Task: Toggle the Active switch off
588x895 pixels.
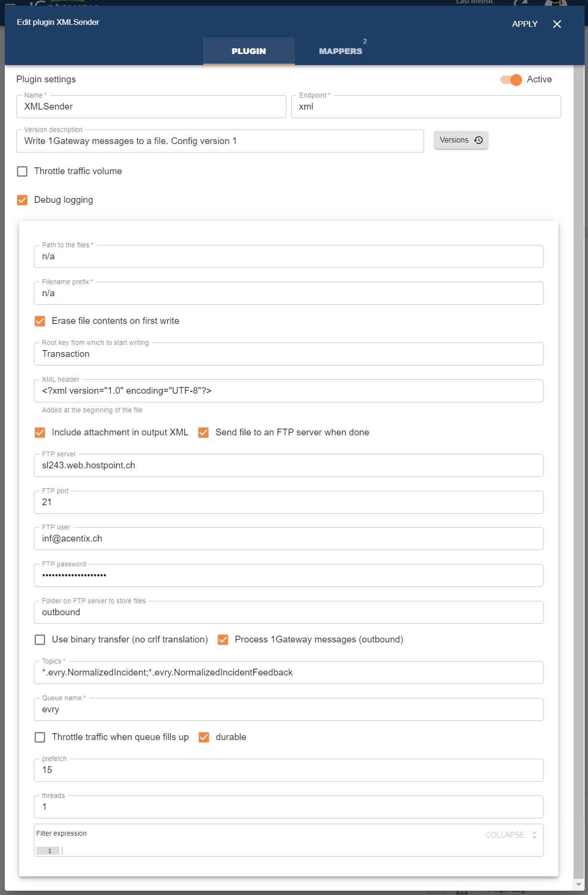Action: pos(511,80)
